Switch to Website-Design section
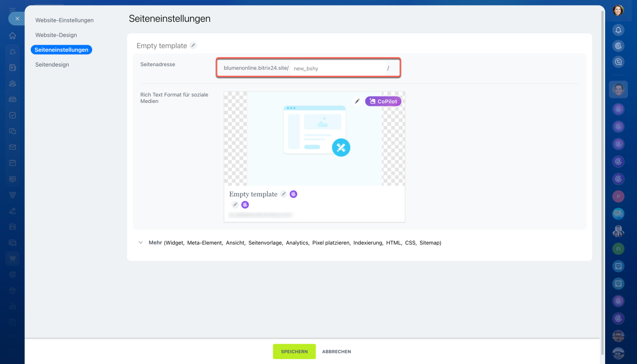The image size is (637, 364). tap(56, 35)
